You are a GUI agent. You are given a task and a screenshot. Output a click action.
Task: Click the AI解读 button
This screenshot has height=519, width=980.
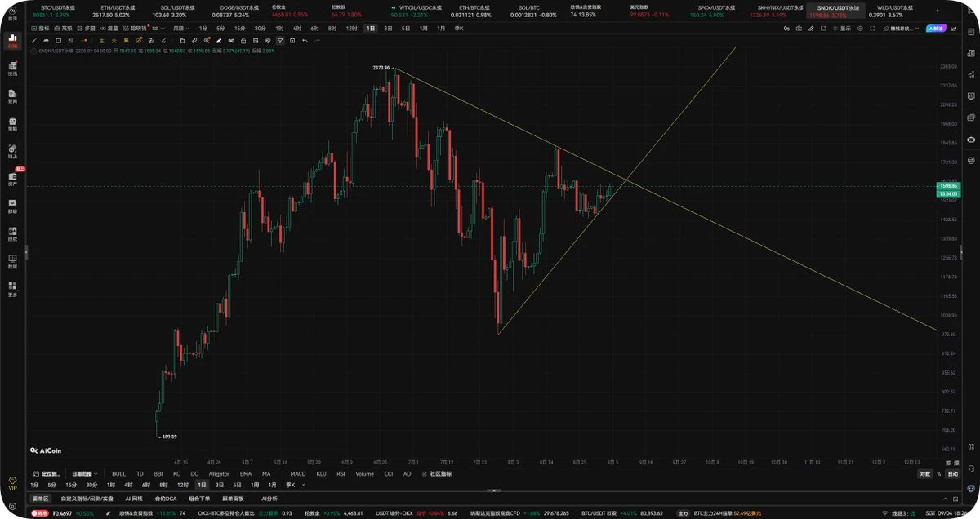point(936,29)
